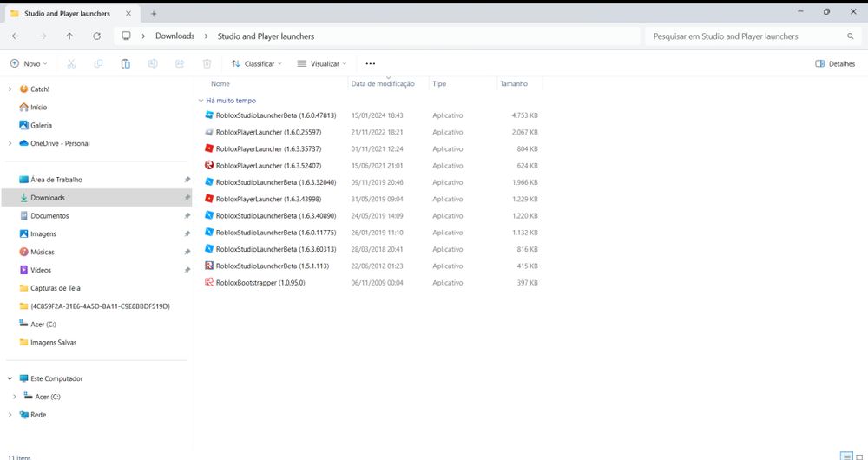Click Studio and Player launchers breadcrumb
This screenshot has width=868, height=460.
click(266, 36)
